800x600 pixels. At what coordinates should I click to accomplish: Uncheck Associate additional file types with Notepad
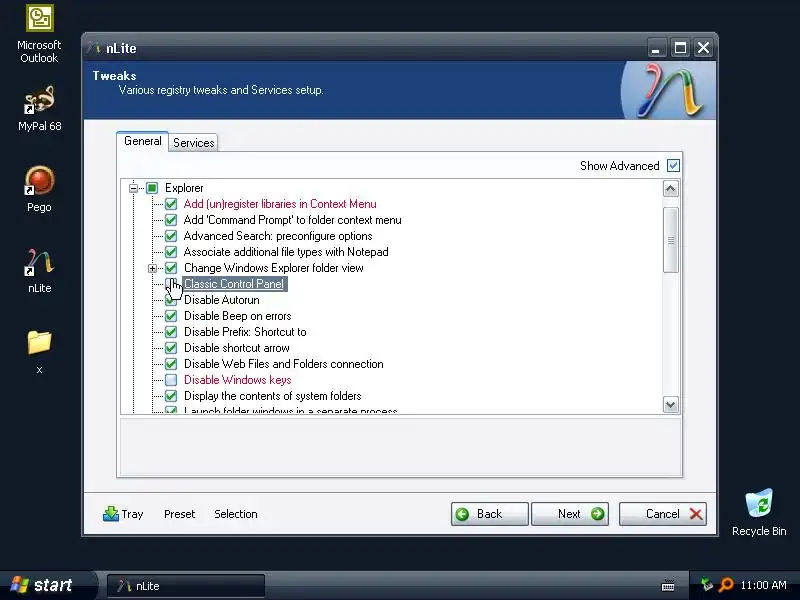point(171,252)
